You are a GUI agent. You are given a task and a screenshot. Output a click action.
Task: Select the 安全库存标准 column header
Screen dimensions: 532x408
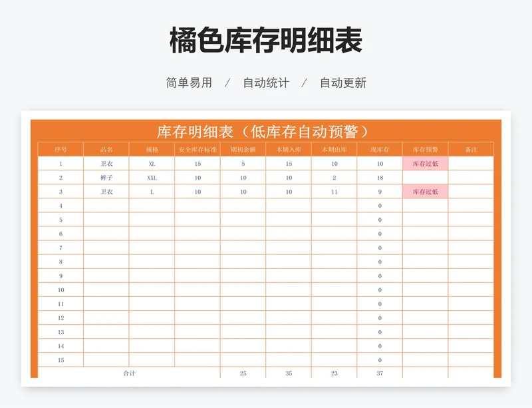click(198, 150)
